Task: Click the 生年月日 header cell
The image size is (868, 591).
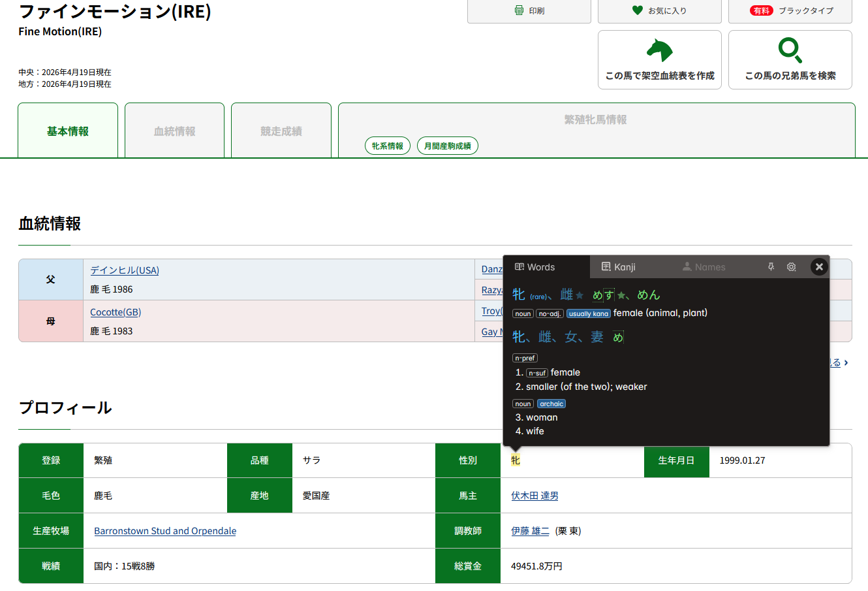Action: pos(676,460)
